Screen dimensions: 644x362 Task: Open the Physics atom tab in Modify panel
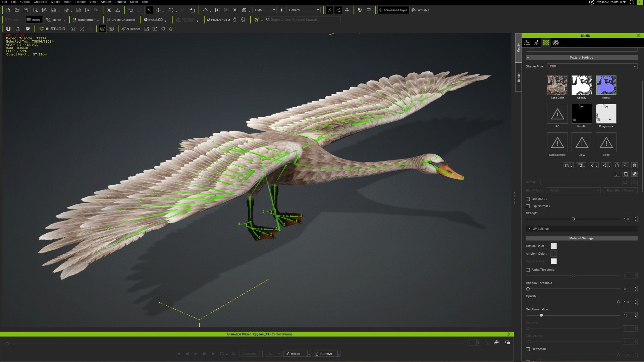(556, 43)
